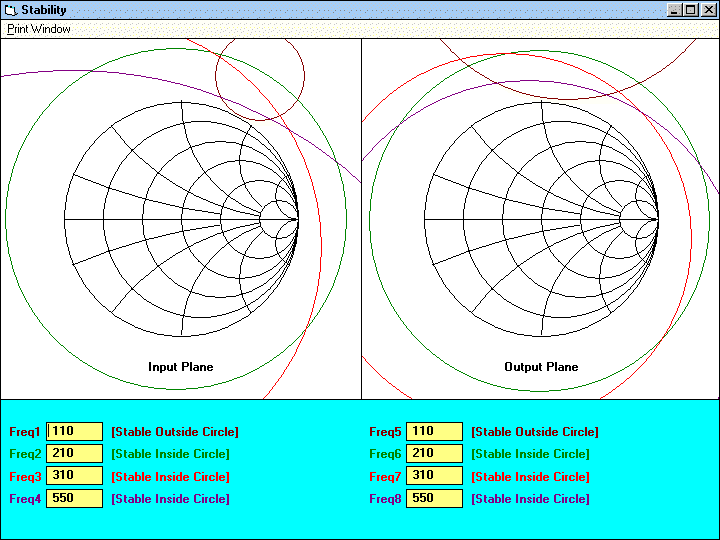Focus the Freq8 field with value 550
This screenshot has height=540, width=720.
(434, 499)
